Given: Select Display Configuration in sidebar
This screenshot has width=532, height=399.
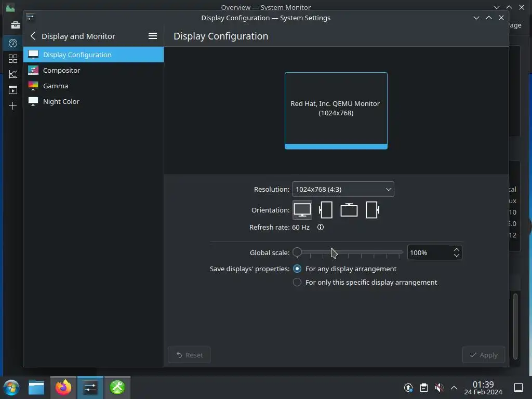Looking at the screenshot, I should click(x=94, y=55).
